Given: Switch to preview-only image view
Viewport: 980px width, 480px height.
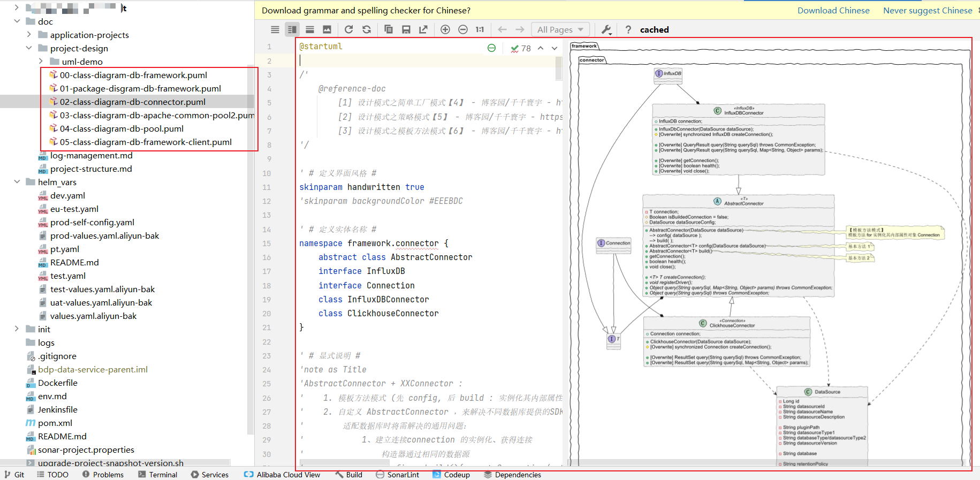Looking at the screenshot, I should pos(327,29).
